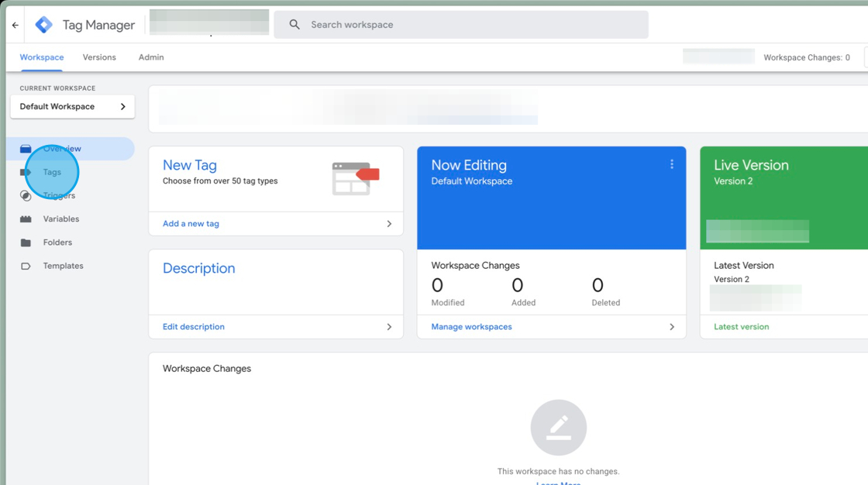Open the Latest version link
Viewport: 868px width, 485px height.
pos(742,326)
